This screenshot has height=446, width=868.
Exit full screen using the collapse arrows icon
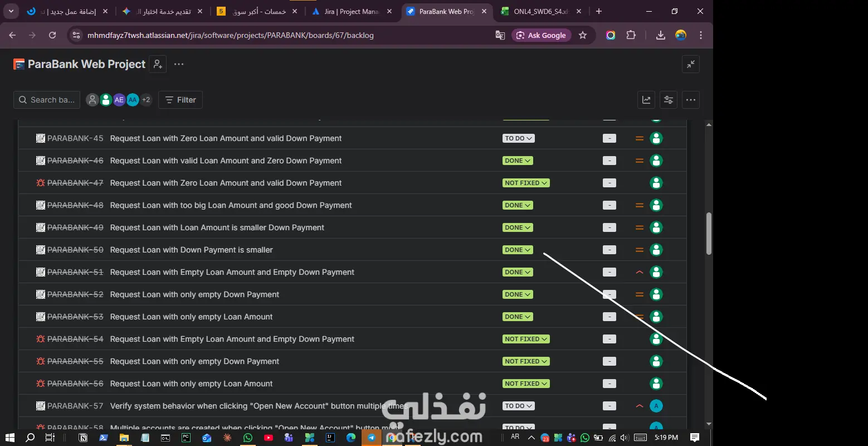point(690,64)
